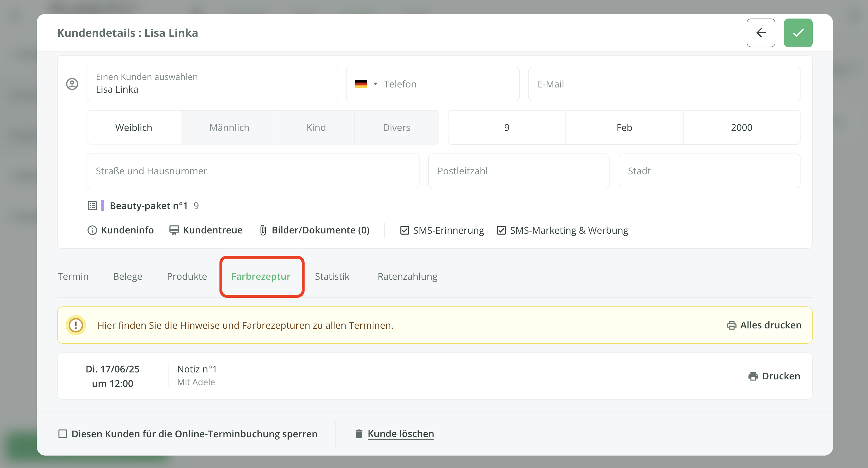The image size is (868, 468).
Task: Click the trash icon for Kunde löschen
Action: point(358,434)
